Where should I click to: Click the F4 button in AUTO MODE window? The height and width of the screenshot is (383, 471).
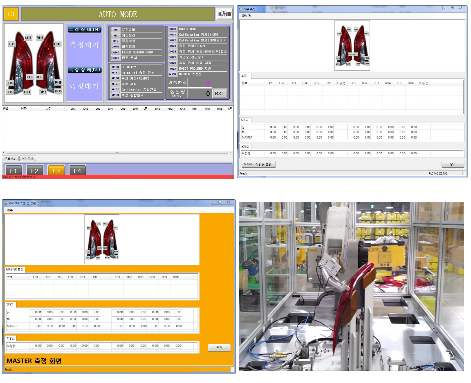coord(77,170)
